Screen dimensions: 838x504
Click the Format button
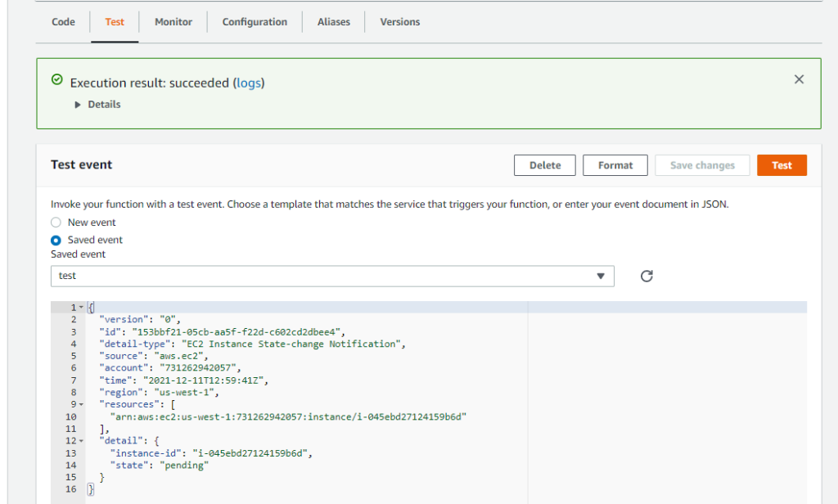615,165
